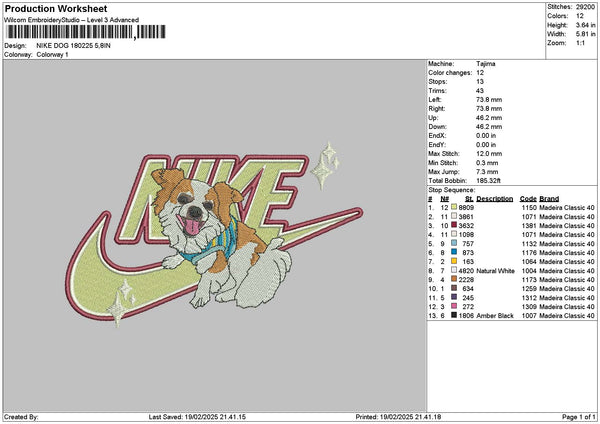The width and height of the screenshot is (600, 424).
Task: Choose the pink swatch with code 1309
Action: coord(454,306)
